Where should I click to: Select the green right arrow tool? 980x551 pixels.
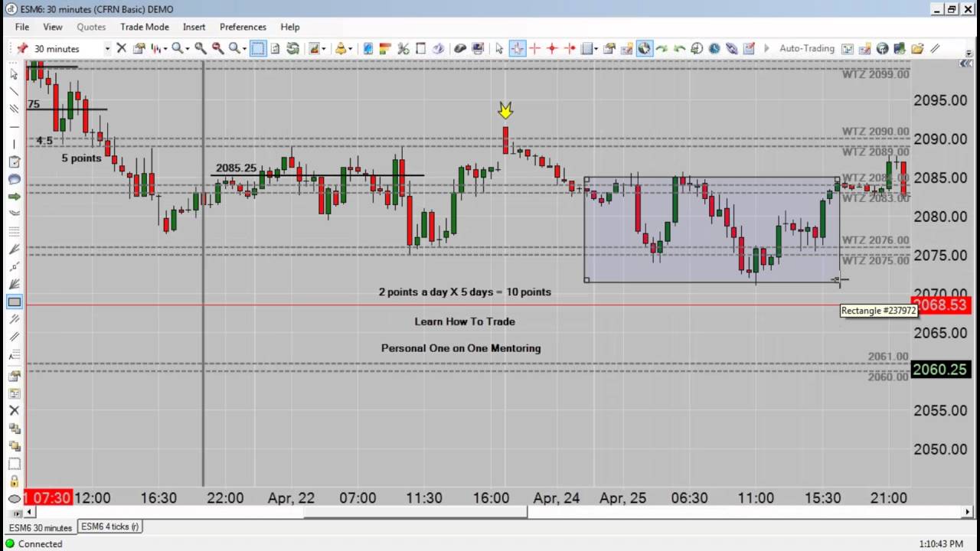[x=14, y=197]
